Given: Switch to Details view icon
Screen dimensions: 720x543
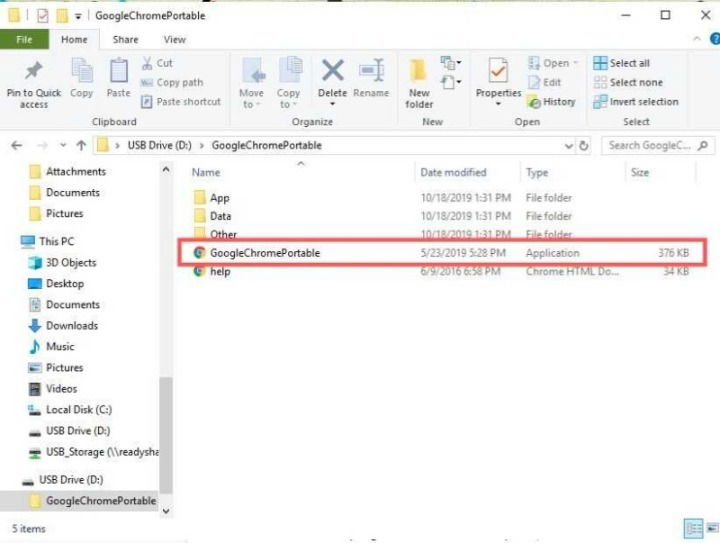Looking at the screenshot, I should pyautogui.click(x=693, y=528).
